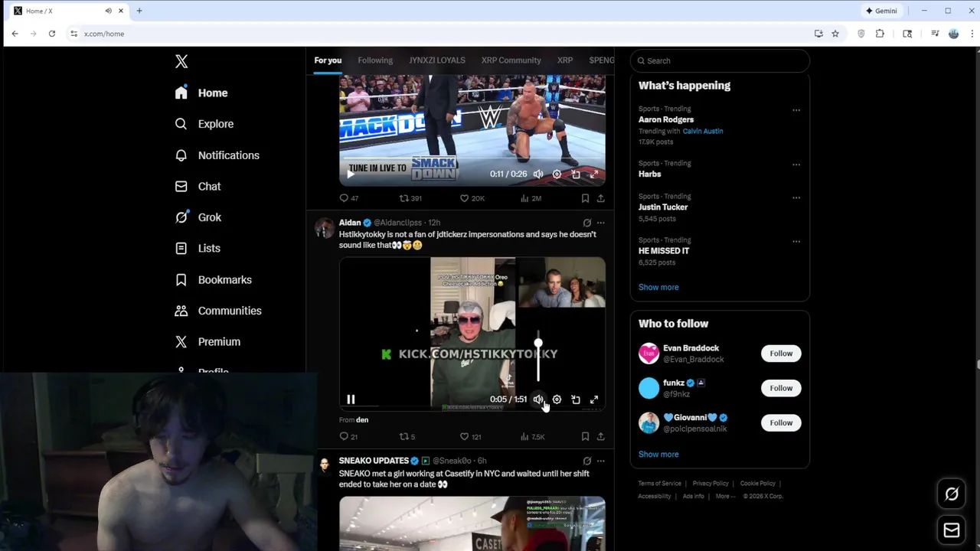Screen dimensions: 980x551
Task: Open more options for Aaron Rodgers trend
Action: [796, 110]
